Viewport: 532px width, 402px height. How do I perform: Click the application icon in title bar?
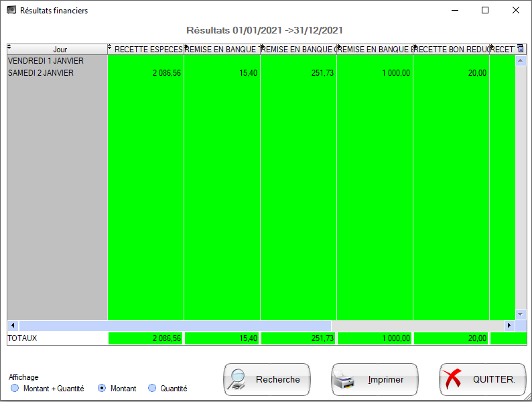[11, 11]
